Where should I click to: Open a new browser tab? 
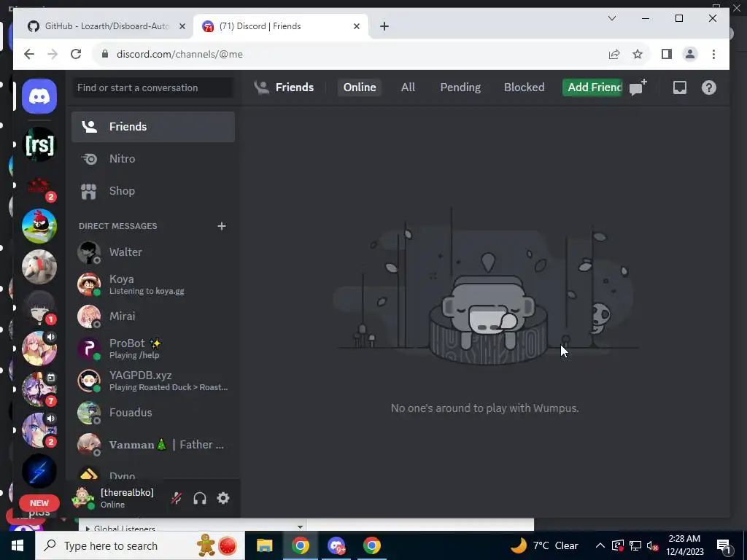click(384, 26)
